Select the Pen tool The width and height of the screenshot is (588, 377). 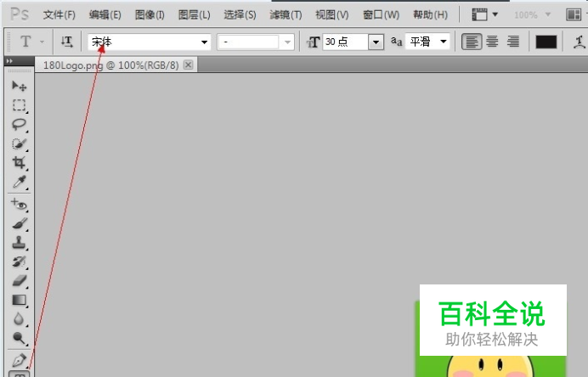19,361
